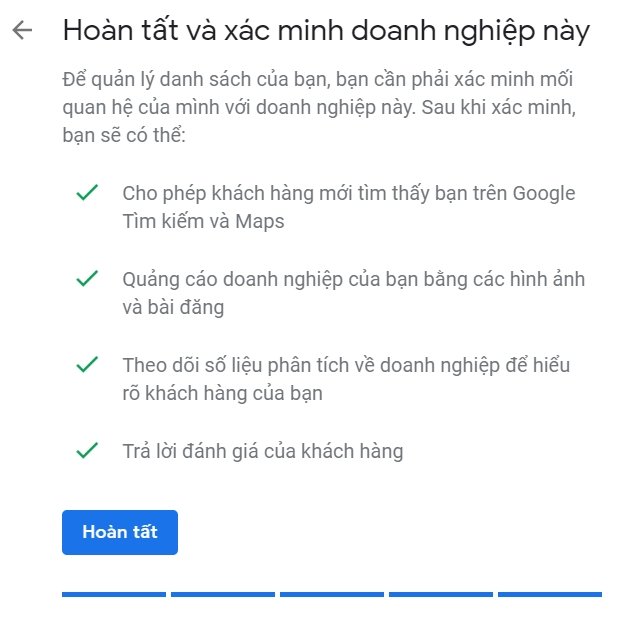Click the text "Trả lời đánh giá của khách hàng"
Screen dimensions: 630x623
pos(263,452)
